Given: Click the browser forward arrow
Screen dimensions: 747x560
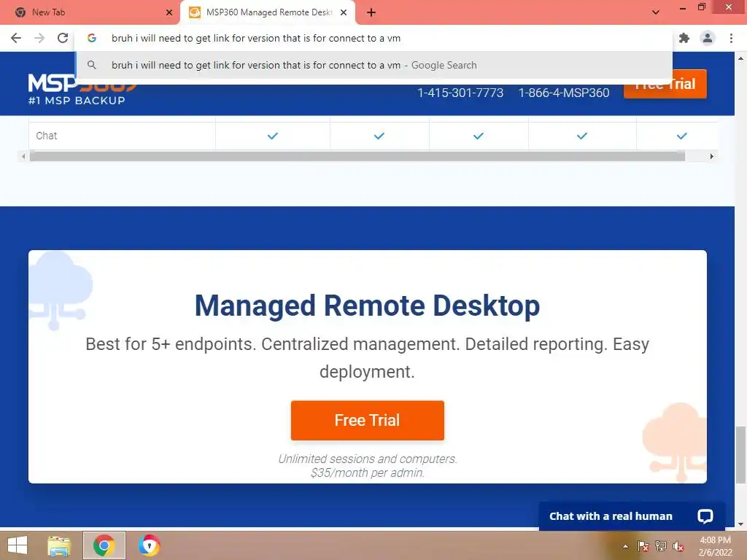Looking at the screenshot, I should [39, 38].
